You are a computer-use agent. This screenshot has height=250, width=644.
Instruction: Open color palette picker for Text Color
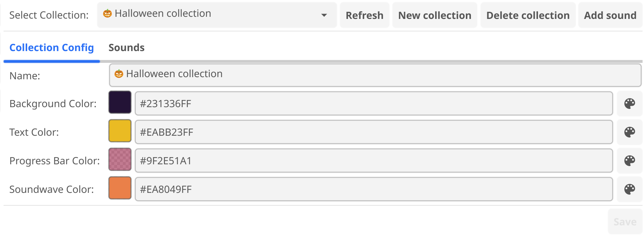click(629, 132)
